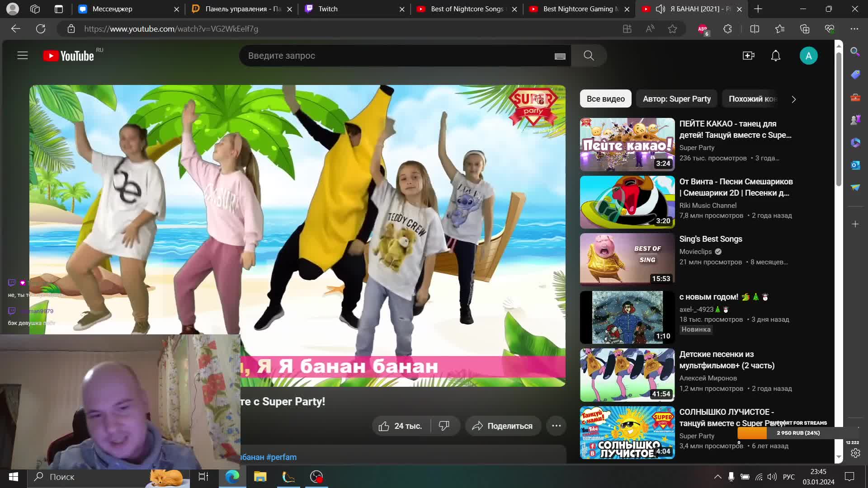Screen dimensions: 868x488
Task: Dislike the video with thumbs down
Action: [x=444, y=426]
